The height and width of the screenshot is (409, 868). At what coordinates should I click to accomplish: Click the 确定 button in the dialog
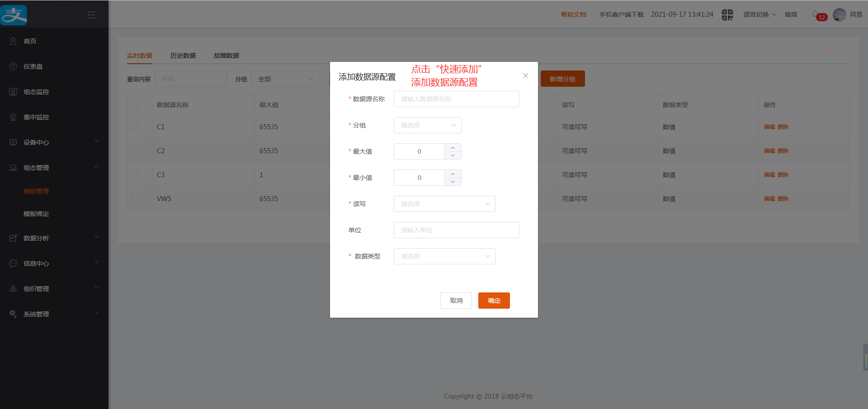(x=494, y=301)
